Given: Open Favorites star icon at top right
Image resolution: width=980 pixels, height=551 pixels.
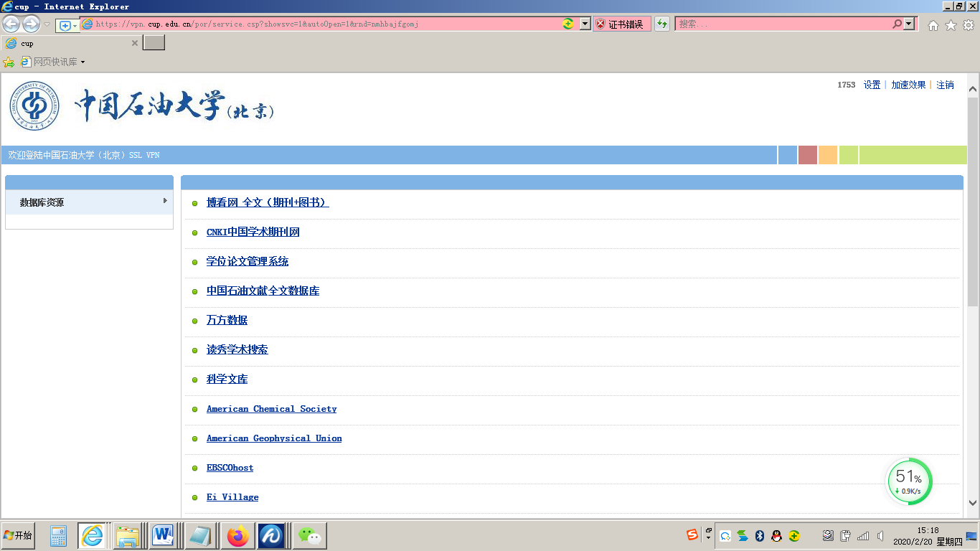Looking at the screenshot, I should click(x=951, y=25).
